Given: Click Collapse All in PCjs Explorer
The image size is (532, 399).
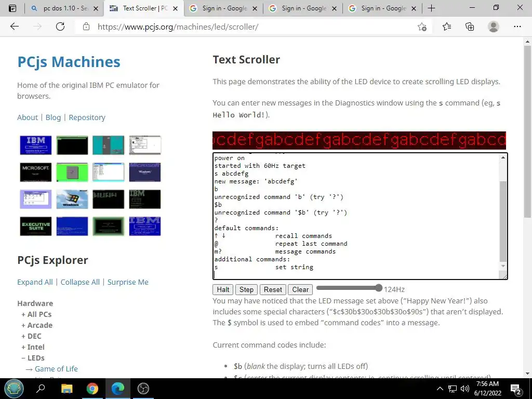Looking at the screenshot, I should coord(80,282).
